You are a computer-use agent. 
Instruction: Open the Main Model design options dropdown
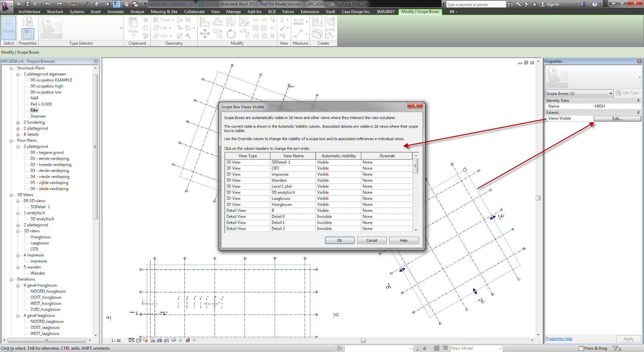click(x=500, y=348)
